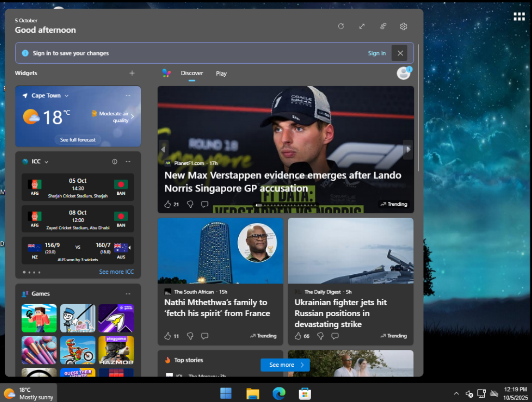Click the desktop grid apps icon
This screenshot has width=532, height=402.
click(x=519, y=16)
